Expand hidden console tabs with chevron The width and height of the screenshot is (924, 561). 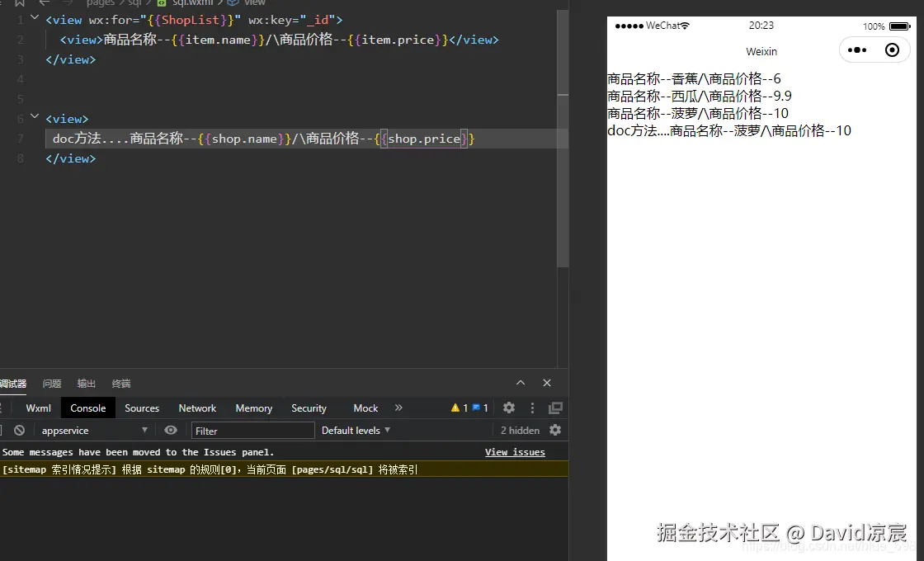(x=398, y=408)
